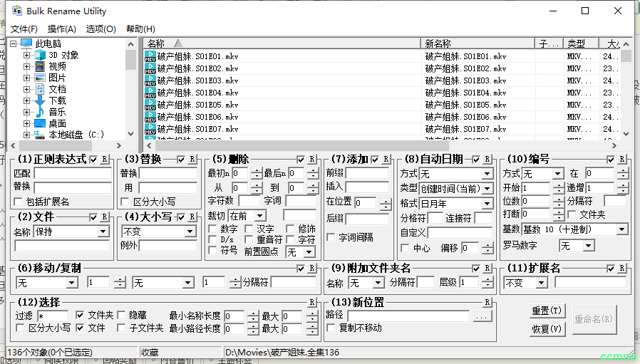Open the 文件(F) menu
Image resolution: width=640 pixels, height=364 pixels.
(x=24, y=29)
